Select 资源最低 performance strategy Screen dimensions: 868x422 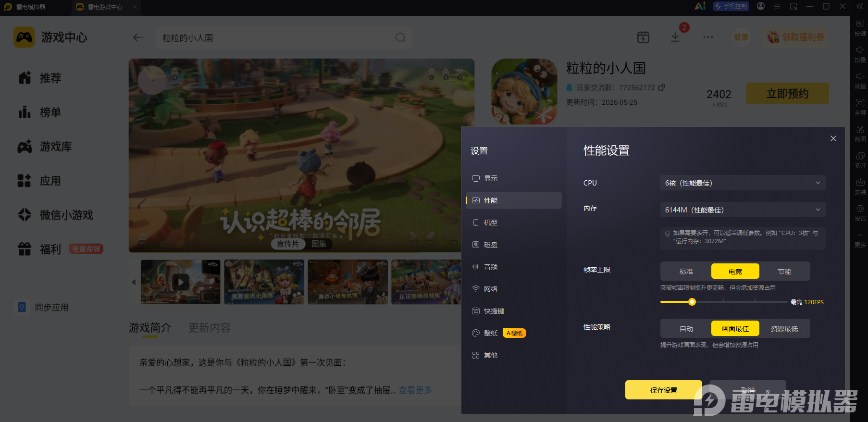(784, 329)
